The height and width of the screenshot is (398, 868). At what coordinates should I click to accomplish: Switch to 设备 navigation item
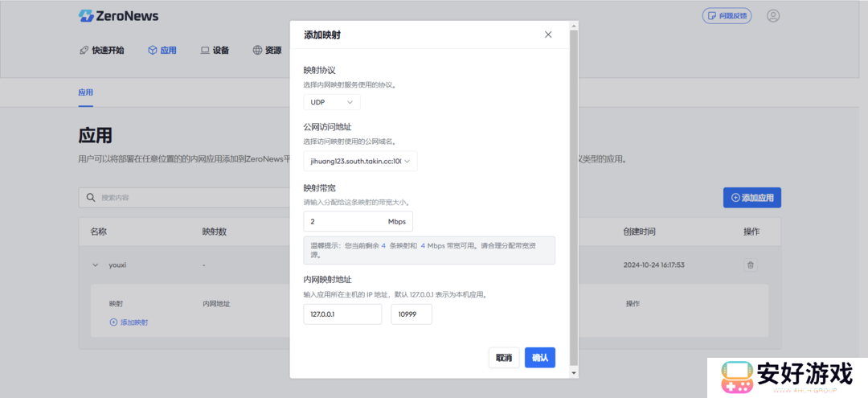click(215, 51)
